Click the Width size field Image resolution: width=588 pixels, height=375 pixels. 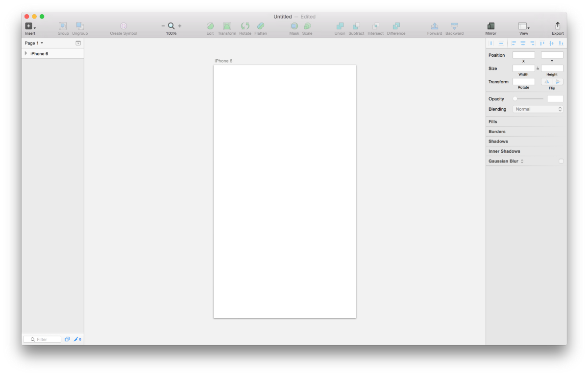click(523, 69)
